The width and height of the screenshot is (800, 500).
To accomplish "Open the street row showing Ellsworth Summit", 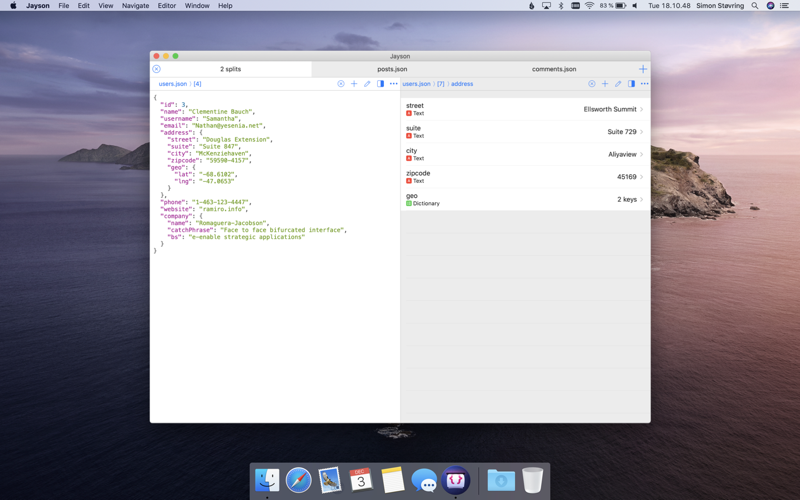I will point(525,109).
